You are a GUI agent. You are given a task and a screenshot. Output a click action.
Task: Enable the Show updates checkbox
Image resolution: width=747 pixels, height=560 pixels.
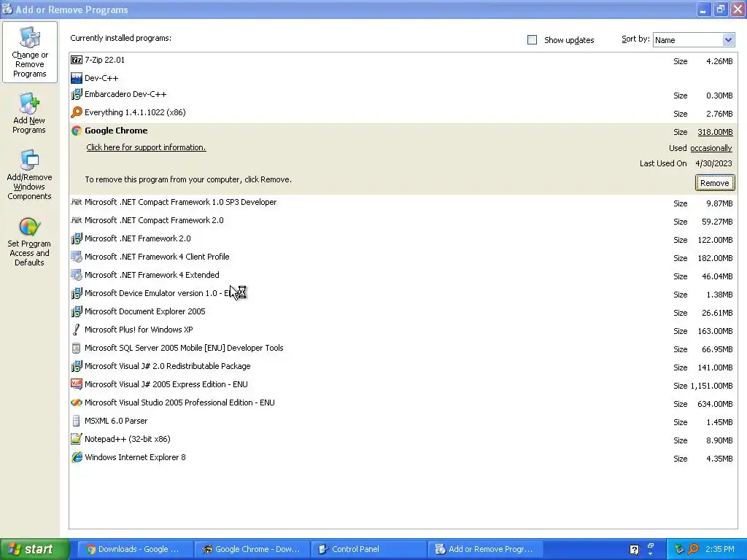[x=532, y=40]
